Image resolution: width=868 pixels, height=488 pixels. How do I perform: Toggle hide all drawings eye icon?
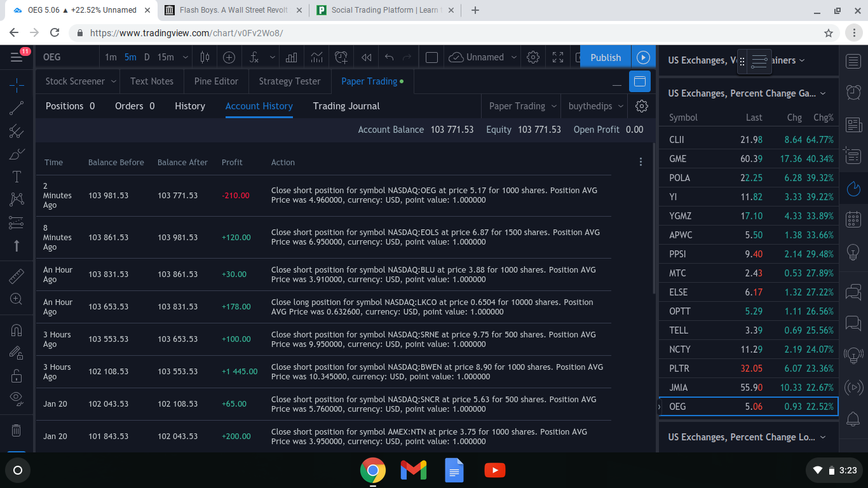pos(17,398)
